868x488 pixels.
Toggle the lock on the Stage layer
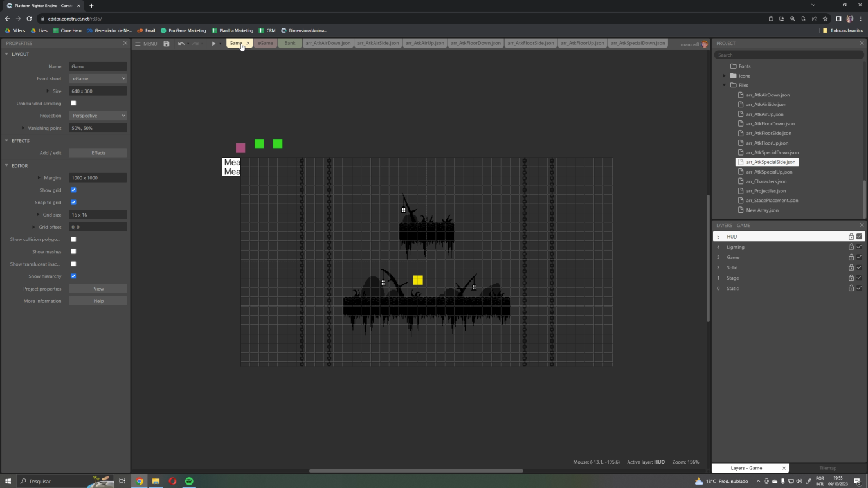coord(851,278)
